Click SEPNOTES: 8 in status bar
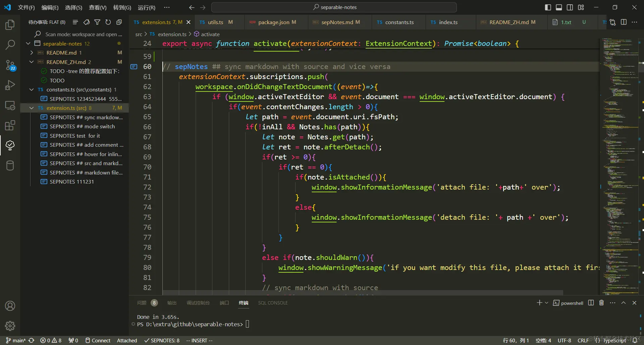The height and width of the screenshot is (345, 644). pos(162,340)
